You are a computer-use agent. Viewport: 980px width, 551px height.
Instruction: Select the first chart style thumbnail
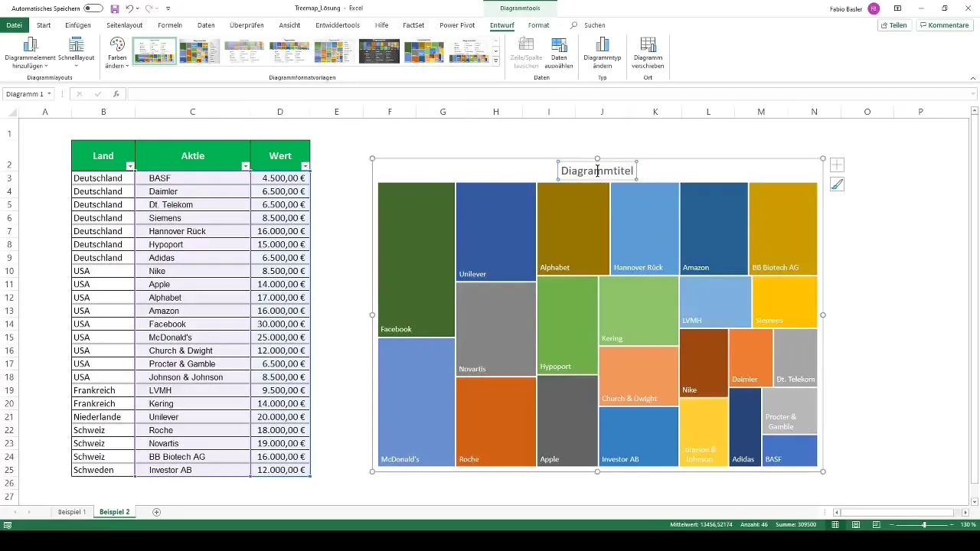pyautogui.click(x=155, y=51)
